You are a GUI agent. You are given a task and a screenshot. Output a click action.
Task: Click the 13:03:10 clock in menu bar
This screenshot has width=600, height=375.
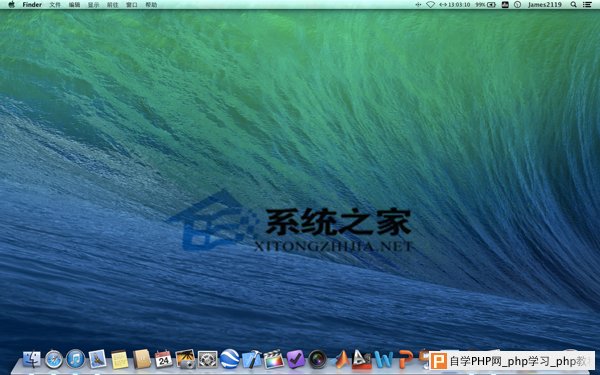(x=459, y=5)
